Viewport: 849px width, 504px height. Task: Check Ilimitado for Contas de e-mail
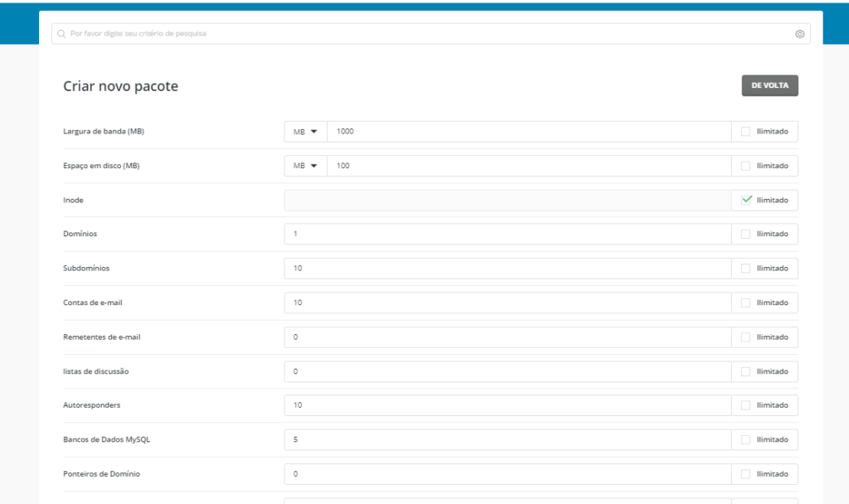(746, 303)
